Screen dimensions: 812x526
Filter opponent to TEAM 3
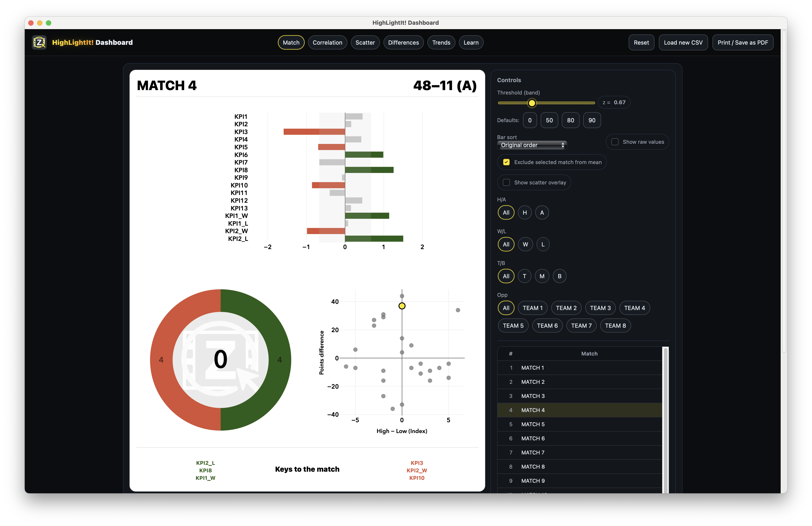(x=600, y=308)
